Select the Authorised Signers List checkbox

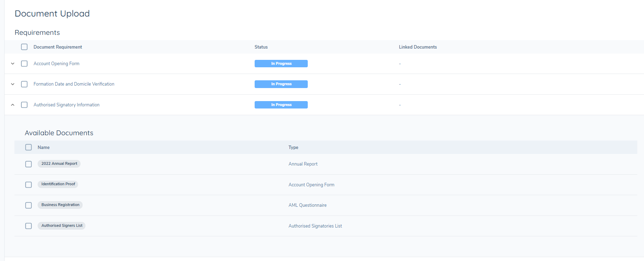(28, 226)
